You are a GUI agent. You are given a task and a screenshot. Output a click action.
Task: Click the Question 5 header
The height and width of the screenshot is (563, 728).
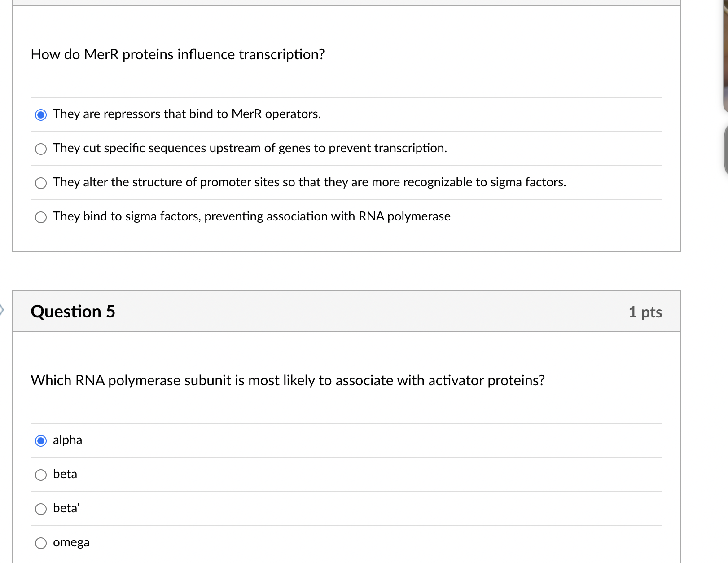(x=73, y=311)
